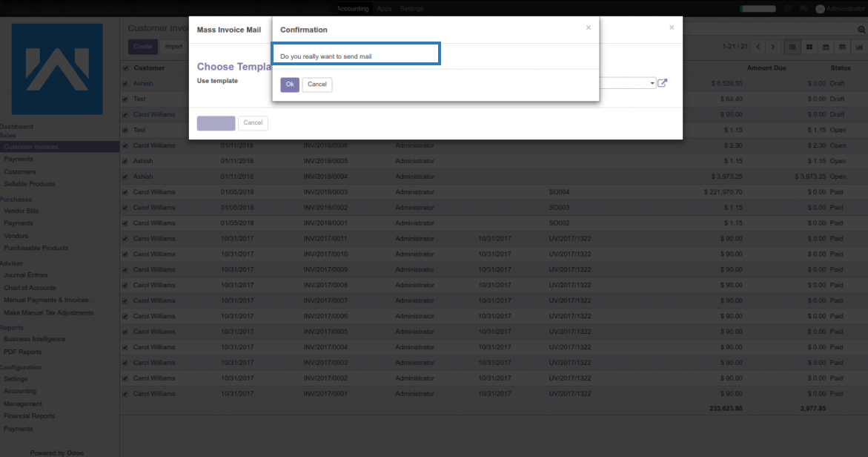Confirm sending mail with Ok button
This screenshot has height=457, width=868.
click(x=290, y=84)
